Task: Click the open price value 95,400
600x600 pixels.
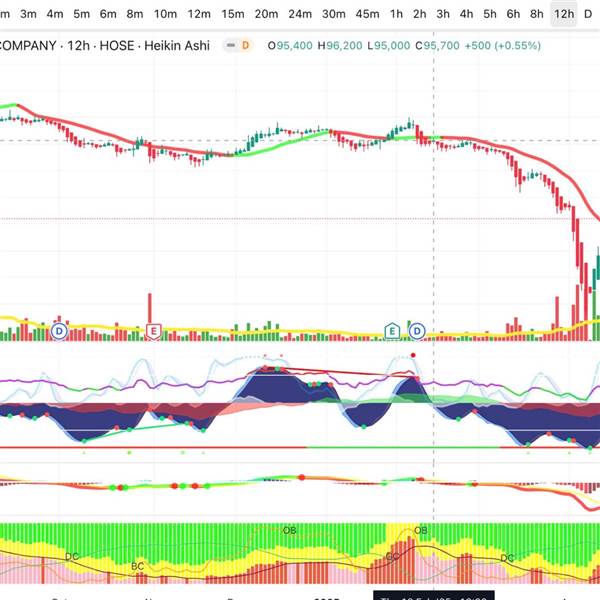Action: pos(294,46)
